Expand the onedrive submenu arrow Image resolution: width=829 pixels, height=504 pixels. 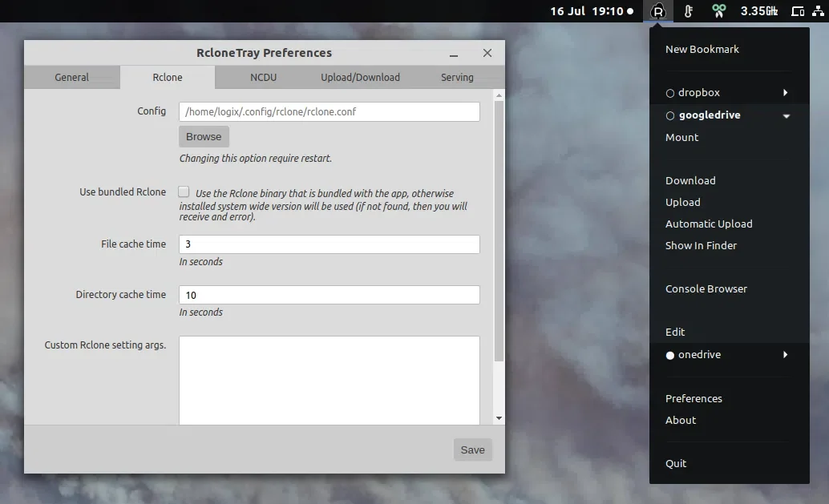click(786, 354)
